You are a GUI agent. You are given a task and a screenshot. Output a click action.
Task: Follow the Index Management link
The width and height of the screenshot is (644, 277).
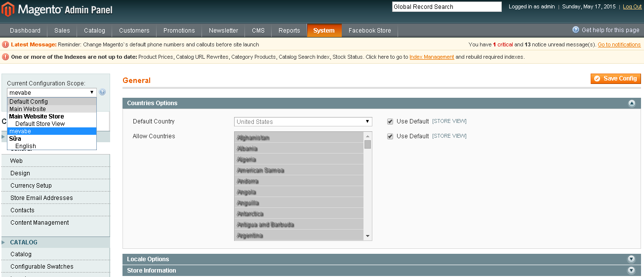pos(432,57)
